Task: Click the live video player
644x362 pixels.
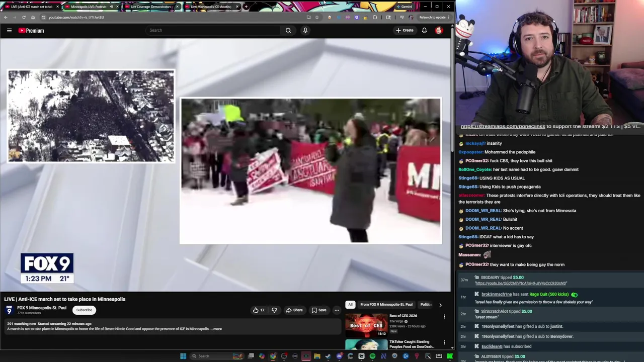Action: click(225, 165)
